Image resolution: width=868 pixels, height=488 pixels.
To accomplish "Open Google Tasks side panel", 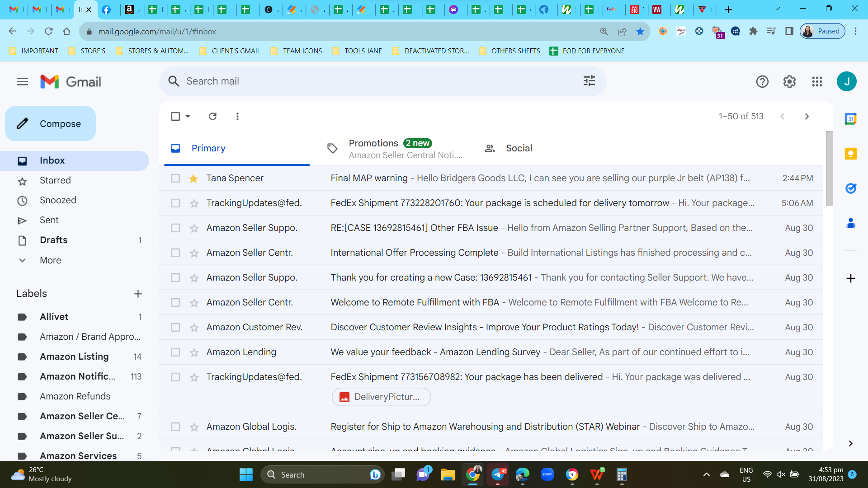I will click(850, 188).
